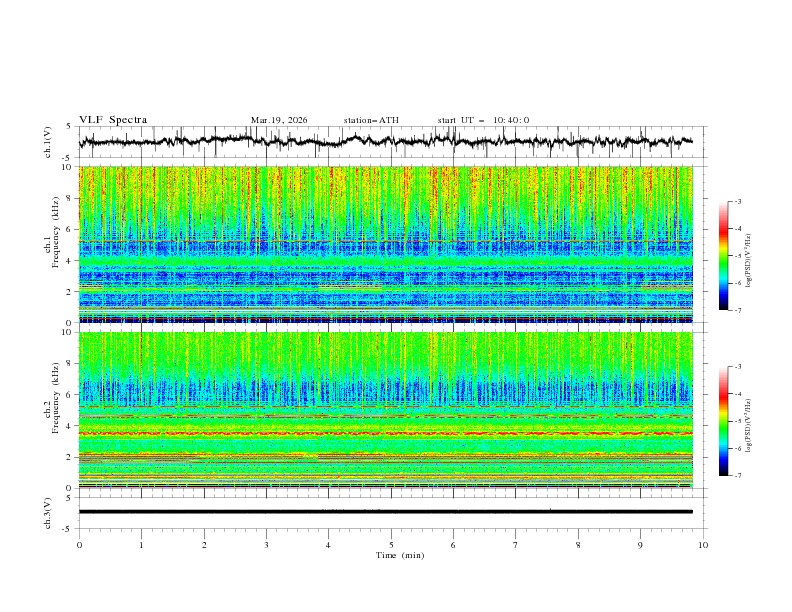This screenshot has width=792, height=612.
Task: Click the ch.1 color bar 'log(PSD)(V²/Hz)' label
Action: (748, 261)
